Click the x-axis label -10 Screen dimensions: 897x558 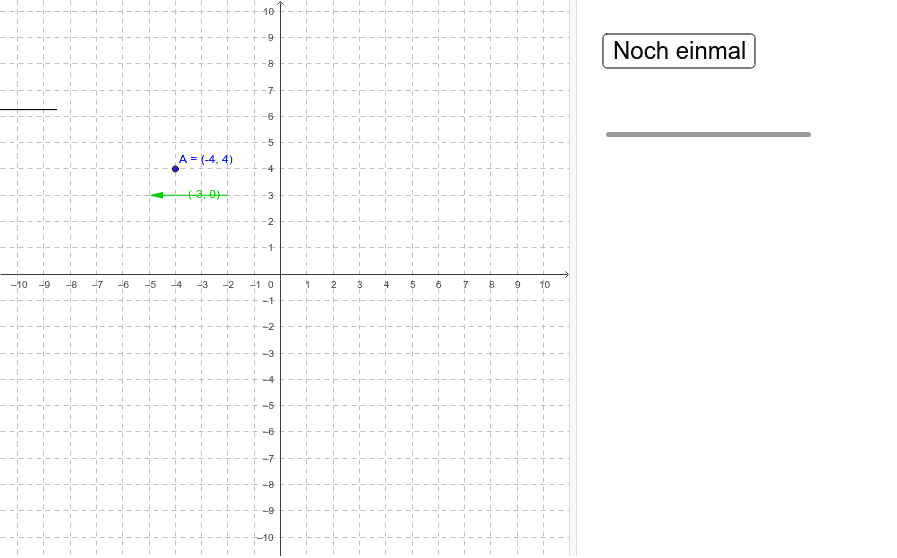pos(19,284)
